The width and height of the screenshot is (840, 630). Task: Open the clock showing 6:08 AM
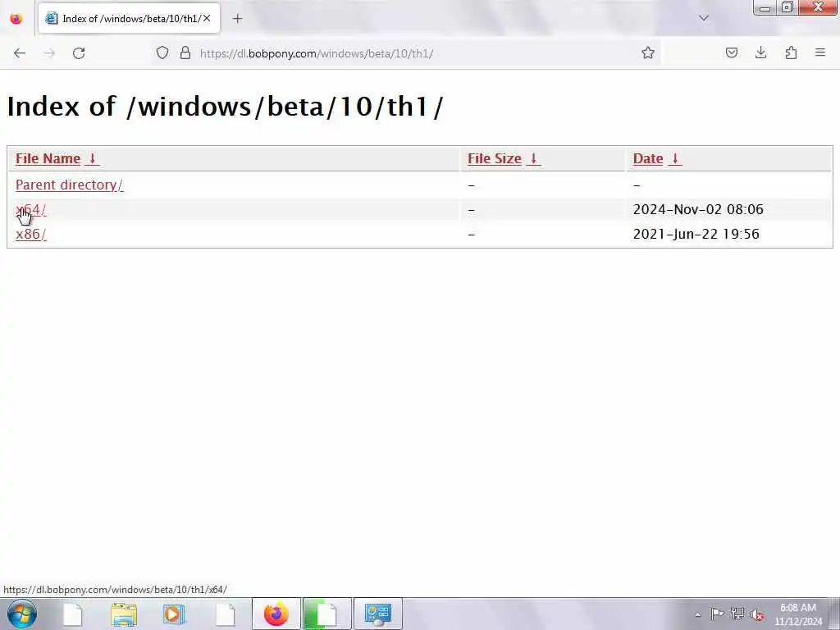797,614
